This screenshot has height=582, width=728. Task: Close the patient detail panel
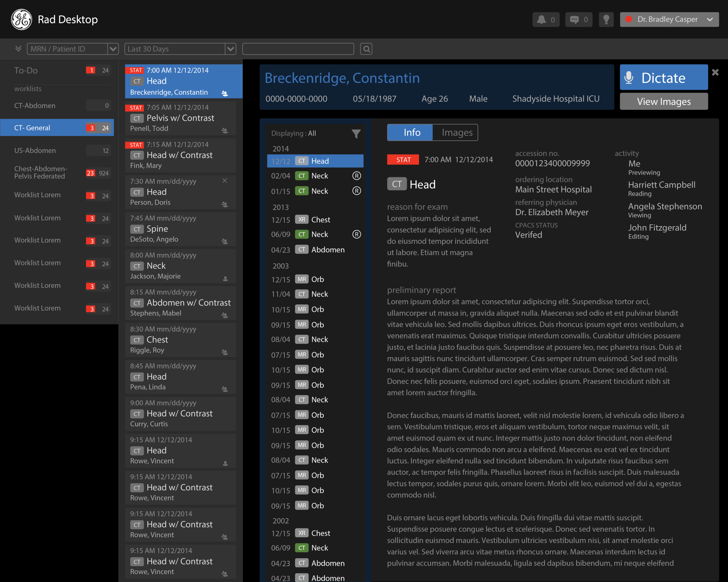point(715,72)
